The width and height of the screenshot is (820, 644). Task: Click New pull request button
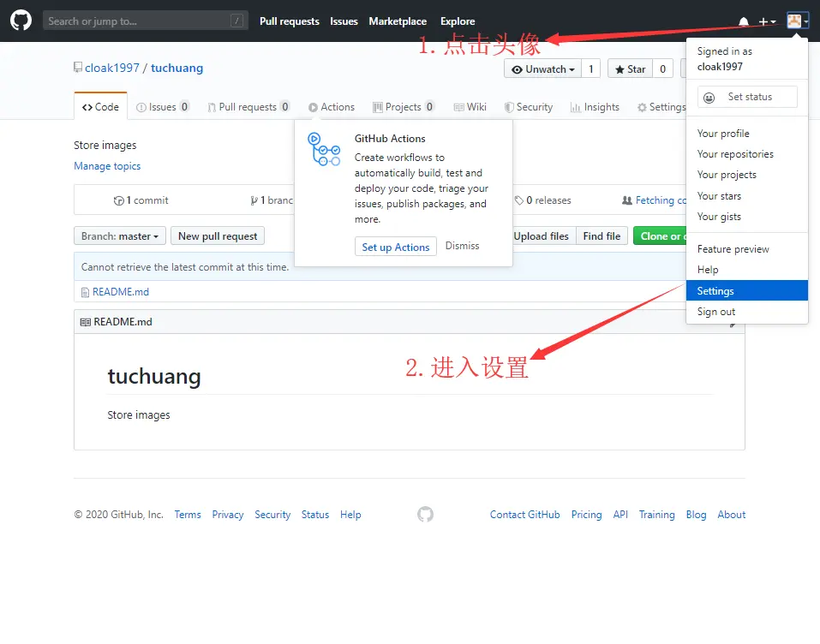218,236
